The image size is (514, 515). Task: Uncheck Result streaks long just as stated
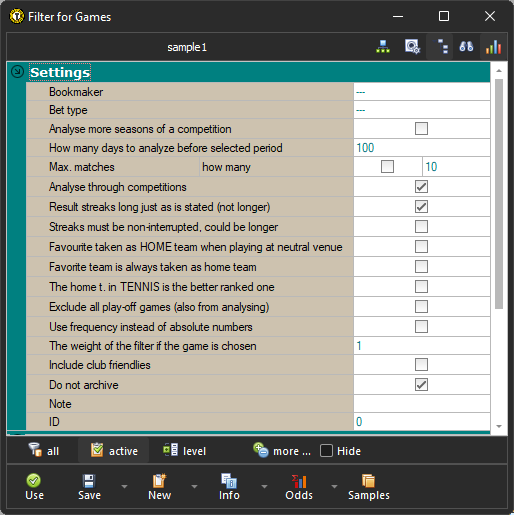421,207
